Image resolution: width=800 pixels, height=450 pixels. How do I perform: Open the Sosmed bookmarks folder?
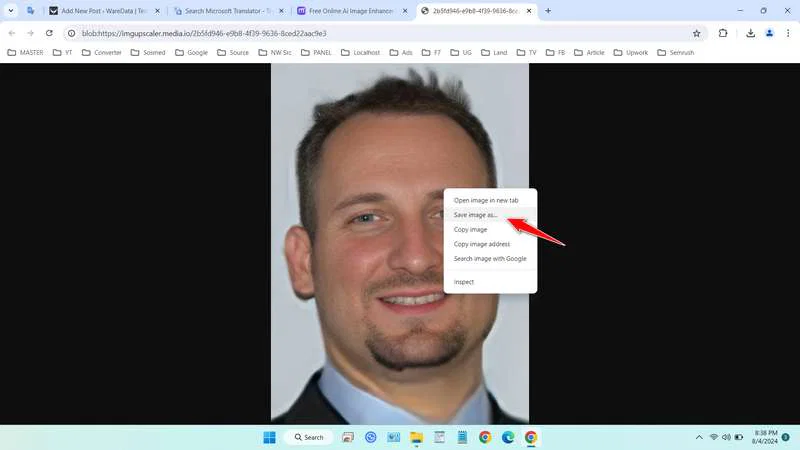tap(148, 53)
